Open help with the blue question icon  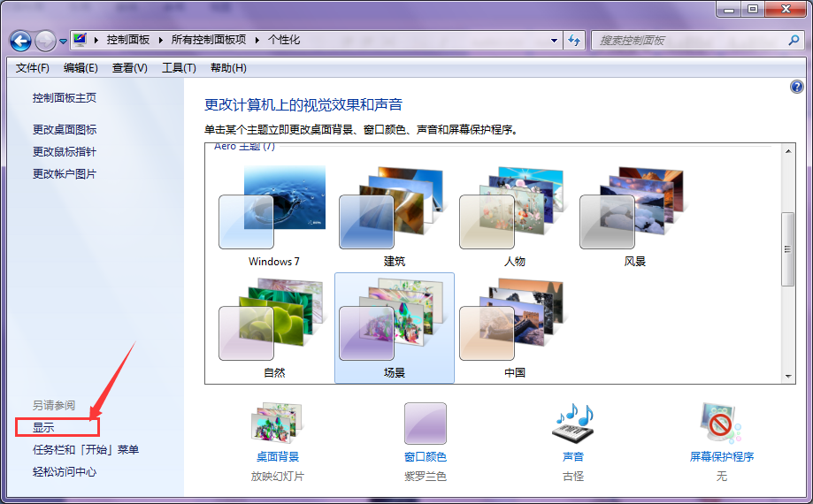(796, 87)
